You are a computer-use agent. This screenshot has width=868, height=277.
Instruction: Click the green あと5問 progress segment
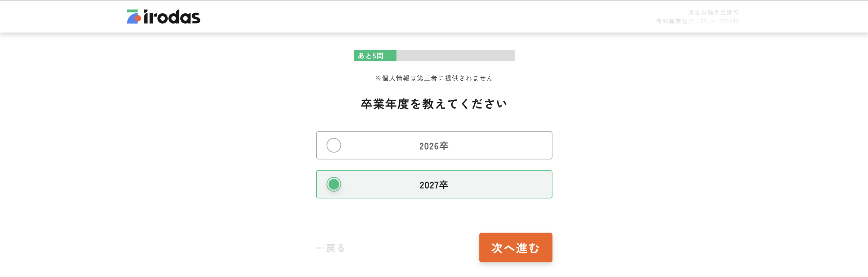(x=375, y=56)
